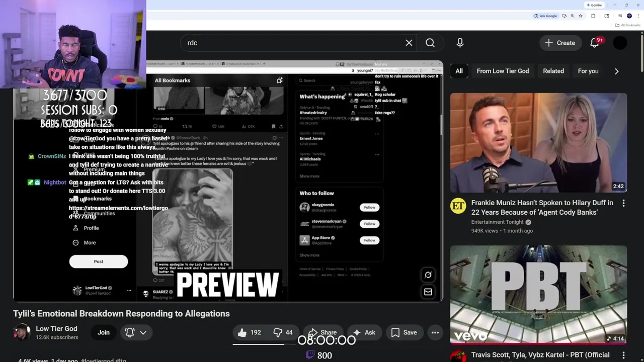Open Chrome media controls icon
The image size is (644, 362).
[620, 16]
